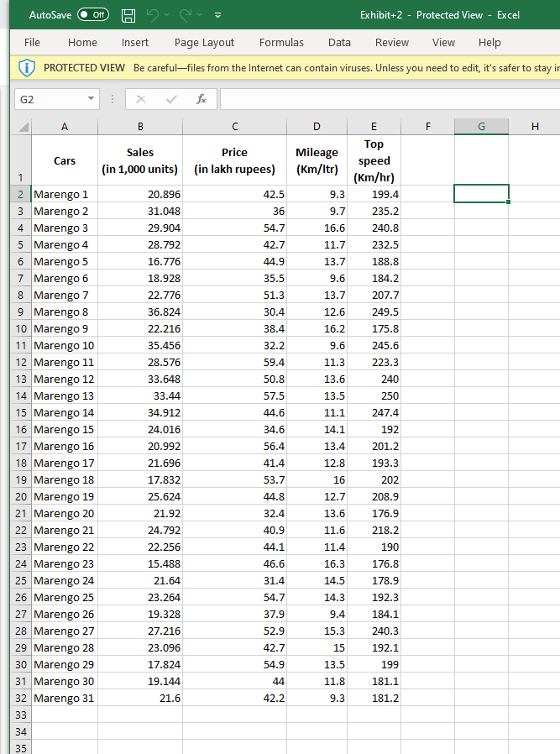The width and height of the screenshot is (560, 754).
Task: Open Customize Quick Access Toolbar dropdown
Action: coord(217,15)
